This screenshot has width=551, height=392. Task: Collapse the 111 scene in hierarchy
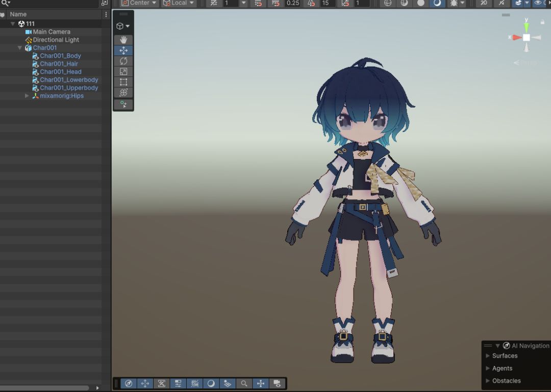tap(13, 24)
